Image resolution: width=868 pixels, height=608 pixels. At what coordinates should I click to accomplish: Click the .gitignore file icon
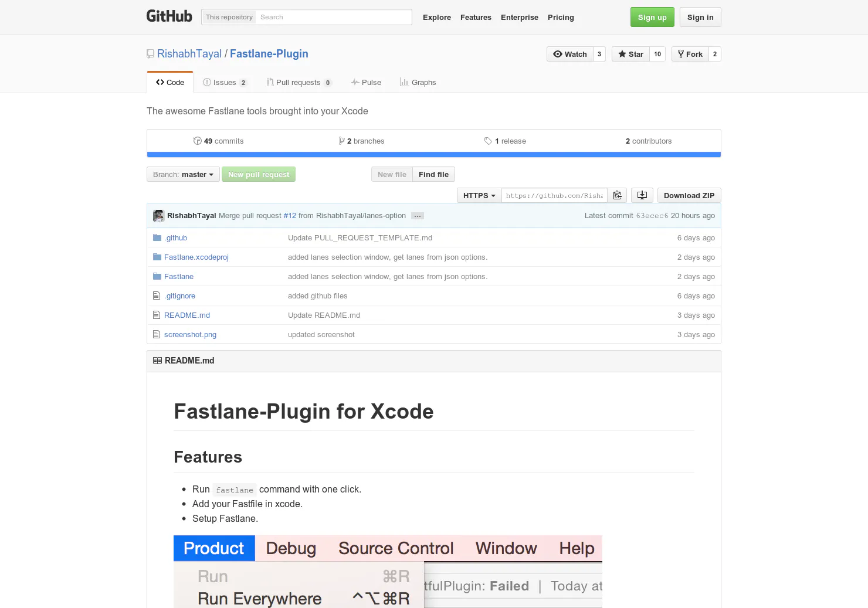click(x=157, y=295)
